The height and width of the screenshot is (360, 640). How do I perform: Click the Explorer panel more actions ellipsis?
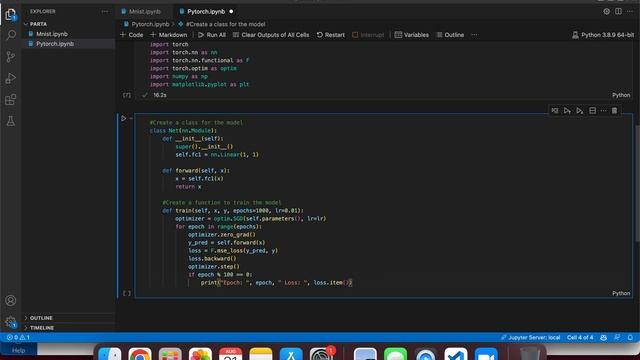click(105, 11)
